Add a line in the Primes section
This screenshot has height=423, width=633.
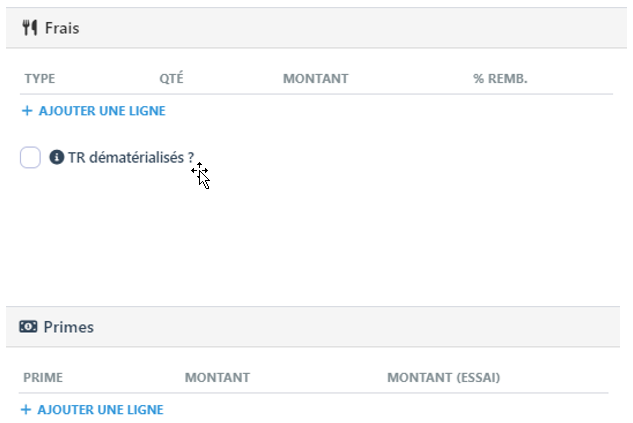coord(100,409)
